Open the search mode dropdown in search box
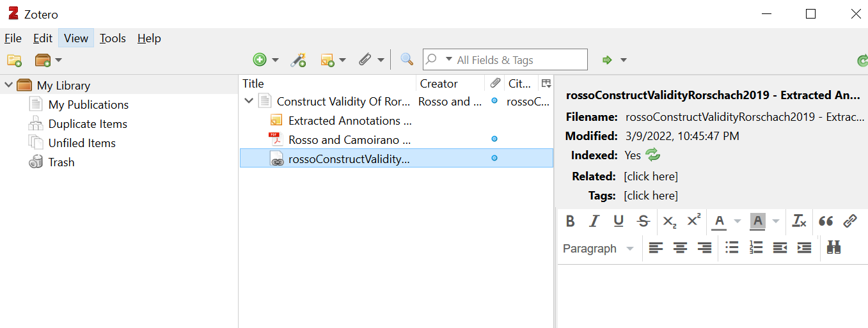The width and height of the screenshot is (868, 328). click(x=448, y=59)
